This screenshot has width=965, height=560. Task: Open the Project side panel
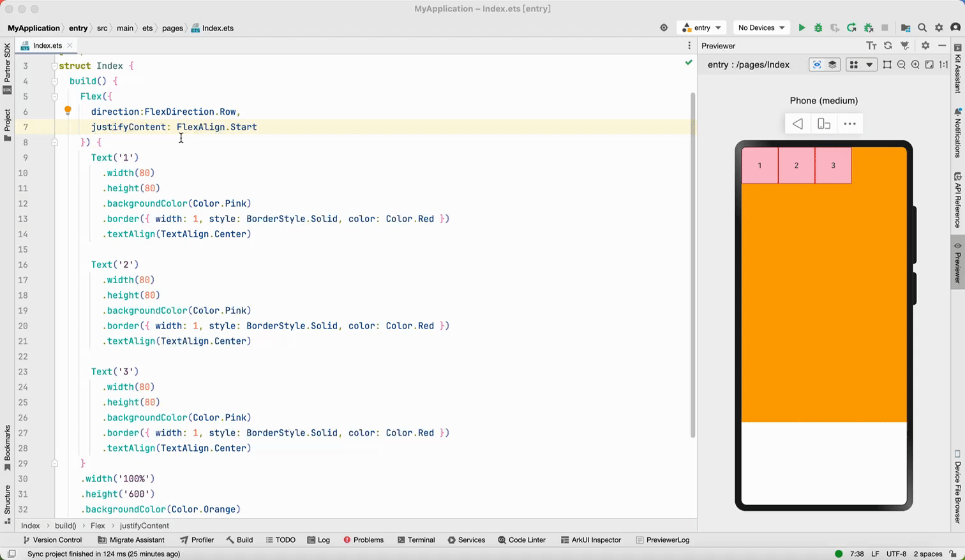pyautogui.click(x=8, y=125)
